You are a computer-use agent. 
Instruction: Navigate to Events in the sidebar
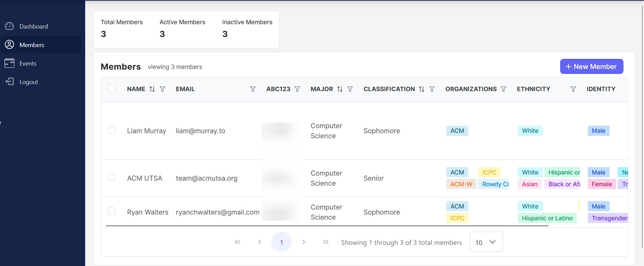click(x=28, y=63)
